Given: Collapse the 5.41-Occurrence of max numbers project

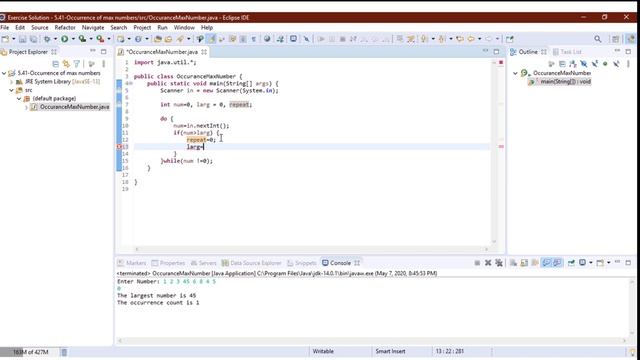Looking at the screenshot, I should 4,73.
